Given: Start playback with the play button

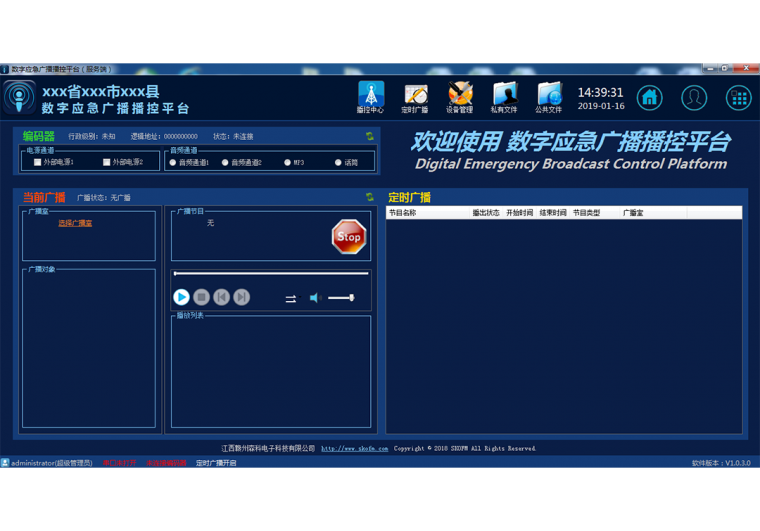Looking at the screenshot, I should [x=181, y=297].
